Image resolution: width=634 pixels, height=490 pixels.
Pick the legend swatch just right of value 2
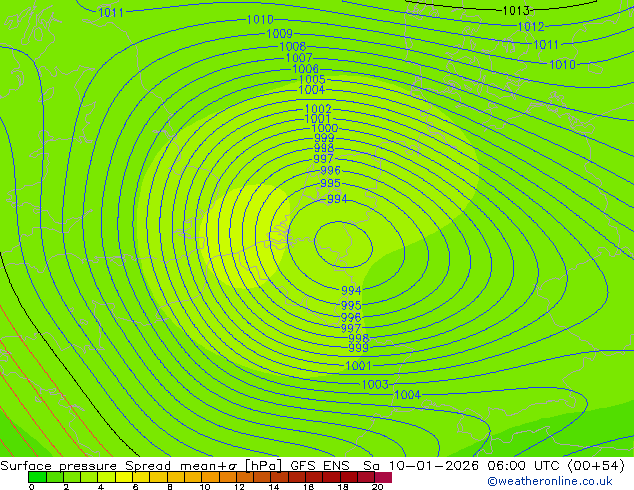tap(72, 477)
